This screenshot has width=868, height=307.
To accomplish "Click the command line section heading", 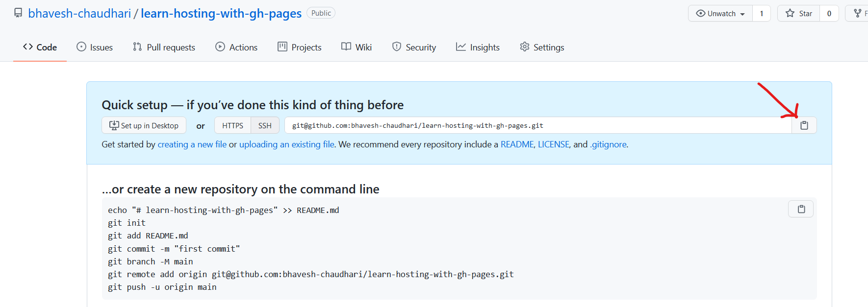I will coord(240,189).
